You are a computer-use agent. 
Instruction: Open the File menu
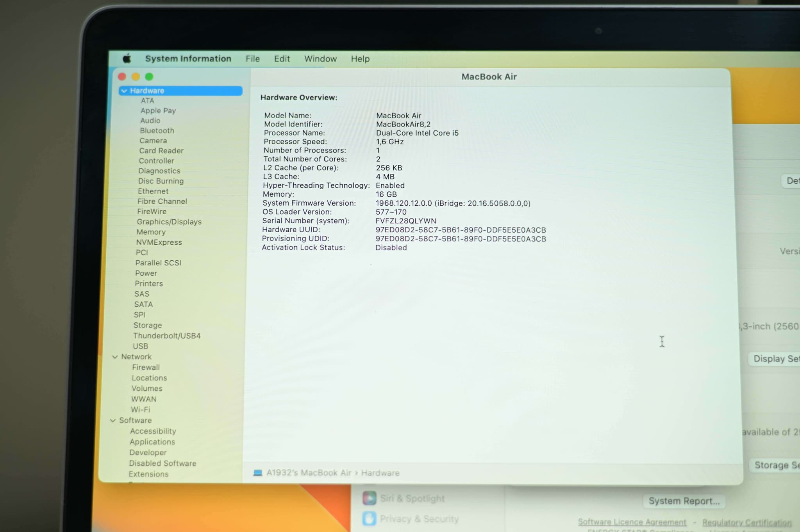click(x=253, y=59)
